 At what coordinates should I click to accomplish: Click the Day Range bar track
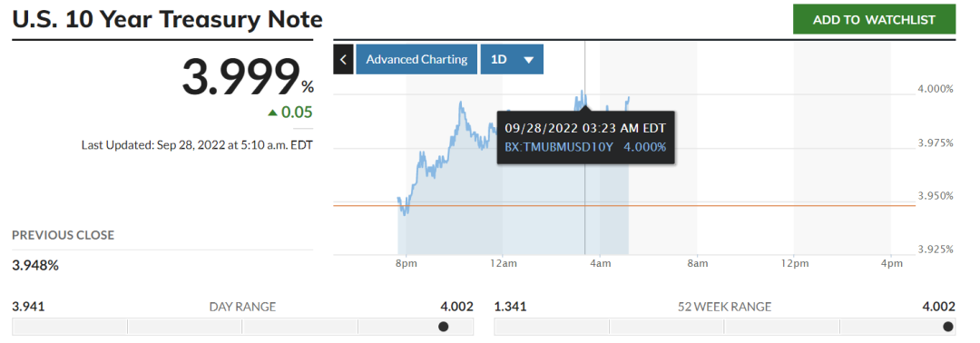[x=242, y=326]
